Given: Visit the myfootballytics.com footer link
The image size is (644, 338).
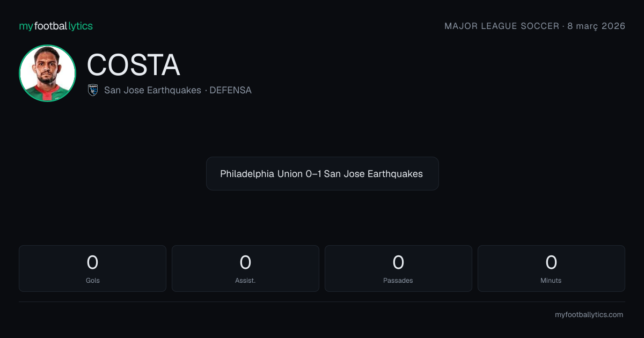Looking at the screenshot, I should click(589, 315).
